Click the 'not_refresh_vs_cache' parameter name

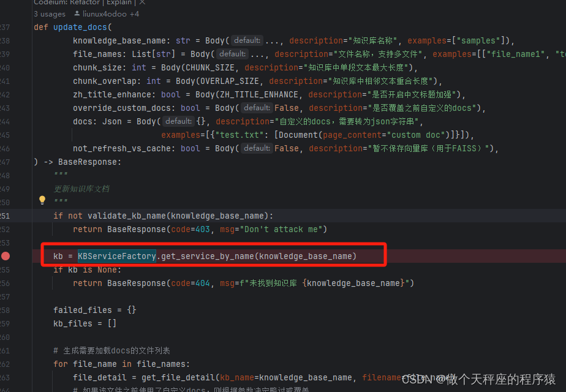coord(122,149)
